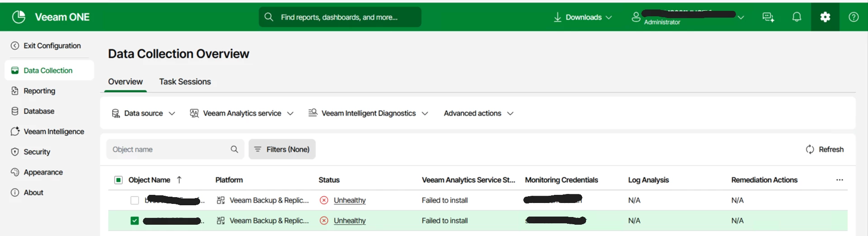This screenshot has height=236, width=868.
Task: Click the column options ellipsis icon
Action: point(840,180)
